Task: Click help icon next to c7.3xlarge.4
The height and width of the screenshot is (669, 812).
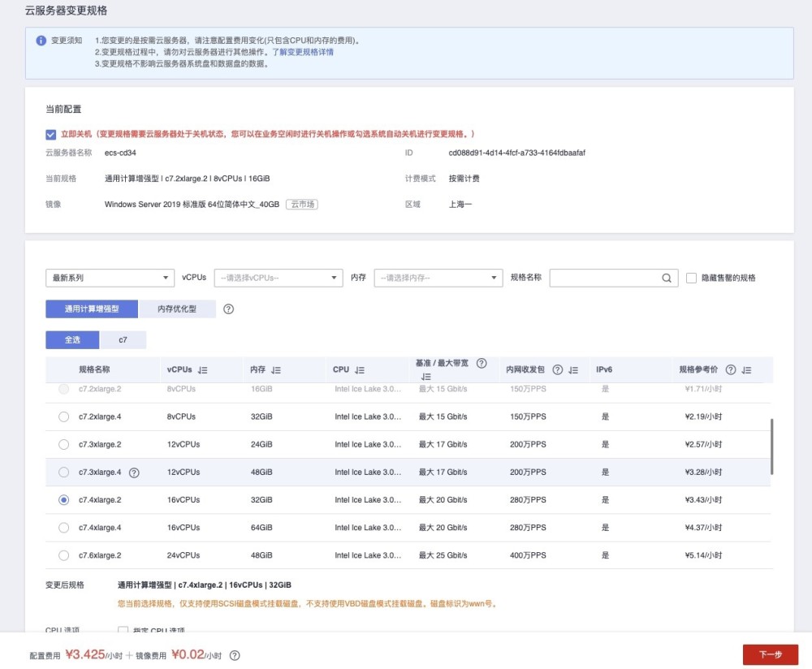Action: tap(134, 473)
